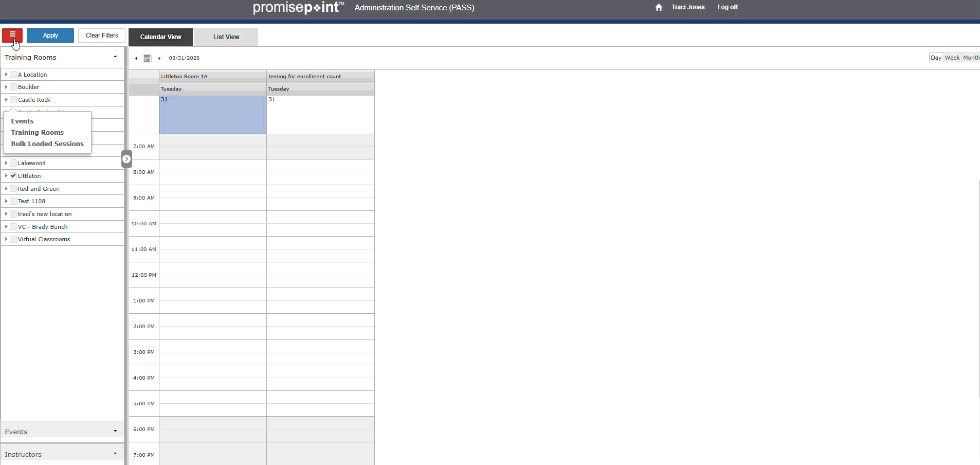
Task: Expand the Littleton tree node
Action: [x=6, y=176]
